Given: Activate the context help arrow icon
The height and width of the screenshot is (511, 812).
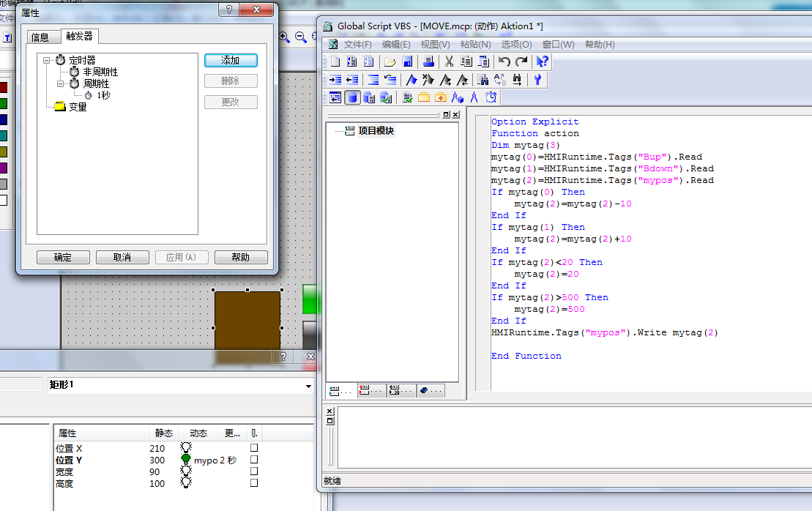Looking at the screenshot, I should coord(542,61).
